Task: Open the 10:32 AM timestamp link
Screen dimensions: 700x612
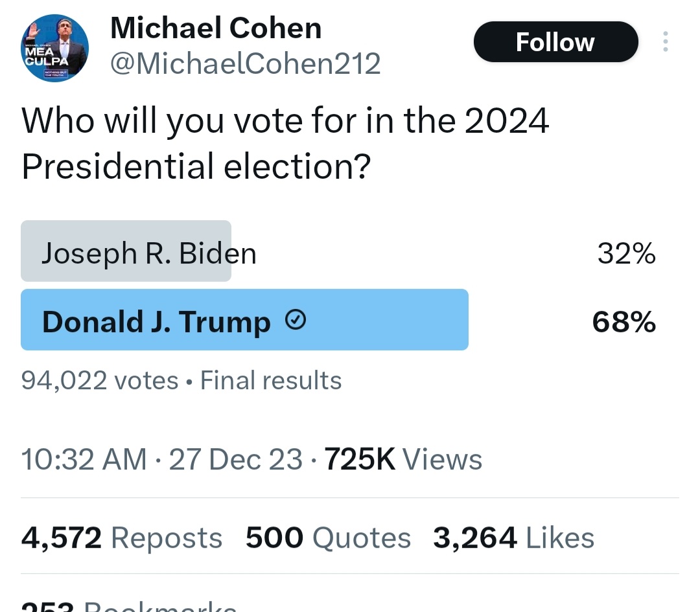Action: (x=84, y=460)
